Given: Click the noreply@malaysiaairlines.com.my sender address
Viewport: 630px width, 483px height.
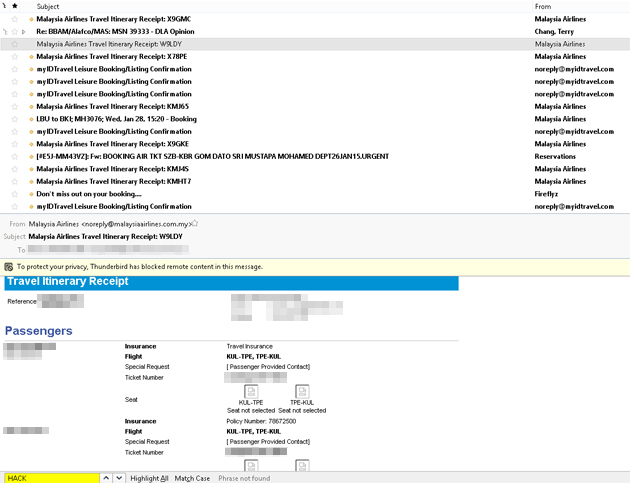Looking at the screenshot, I should click(136, 224).
